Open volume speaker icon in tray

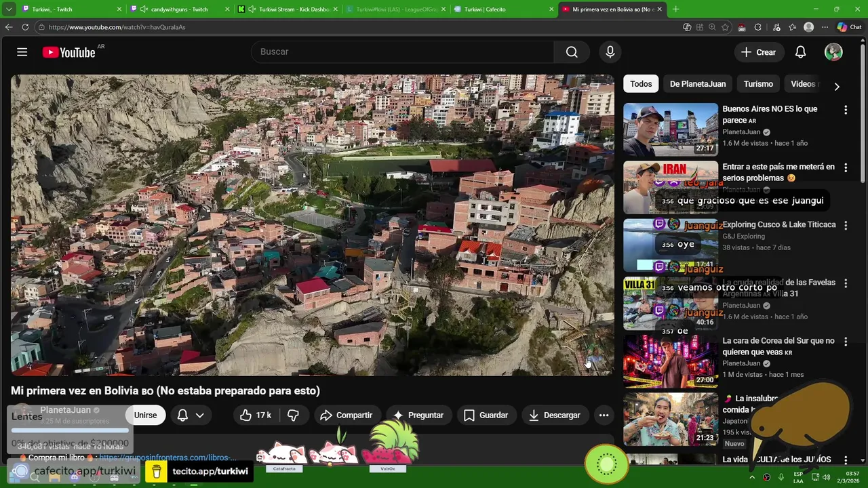click(x=826, y=477)
